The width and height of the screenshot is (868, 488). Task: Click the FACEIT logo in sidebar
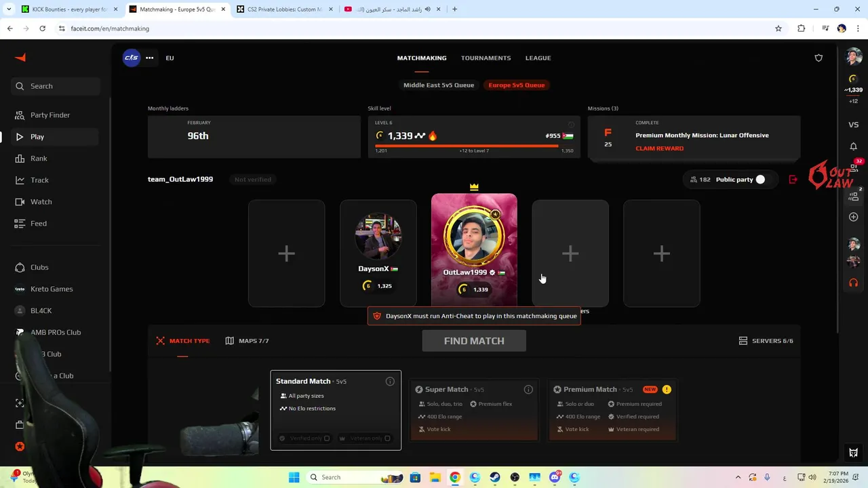[20, 58]
